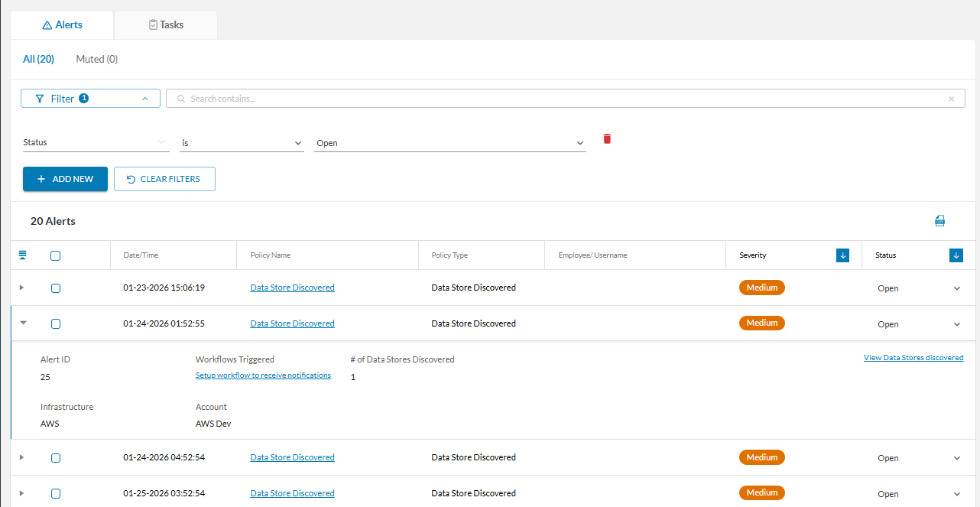
Task: Sort by Severity column arrow icon
Action: [843, 255]
